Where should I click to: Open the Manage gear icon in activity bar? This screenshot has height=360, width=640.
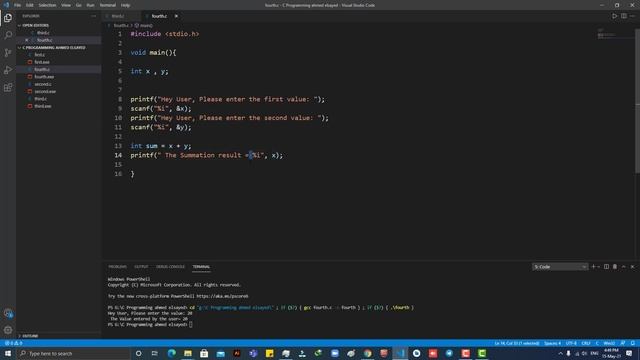pyautogui.click(x=8, y=330)
